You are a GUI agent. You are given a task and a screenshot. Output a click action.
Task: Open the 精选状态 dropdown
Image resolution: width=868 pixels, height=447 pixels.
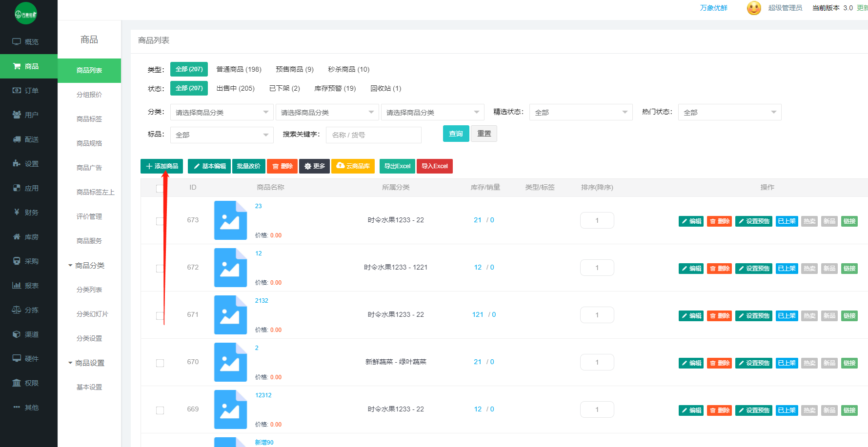581,113
